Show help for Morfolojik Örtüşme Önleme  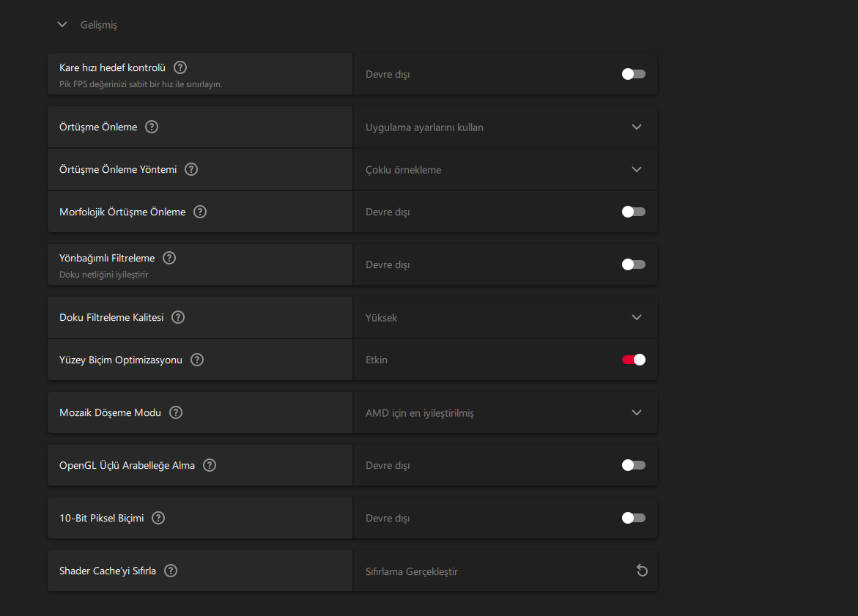(200, 212)
